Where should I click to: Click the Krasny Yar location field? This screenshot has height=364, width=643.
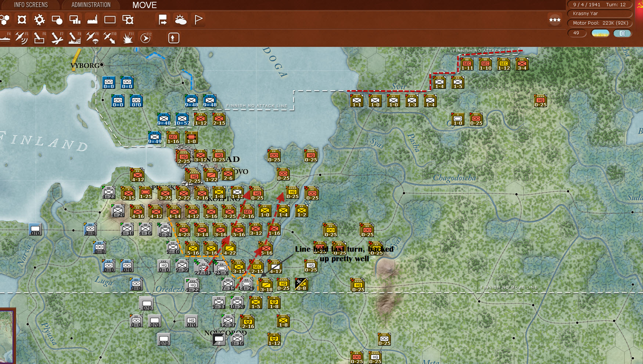tap(599, 14)
